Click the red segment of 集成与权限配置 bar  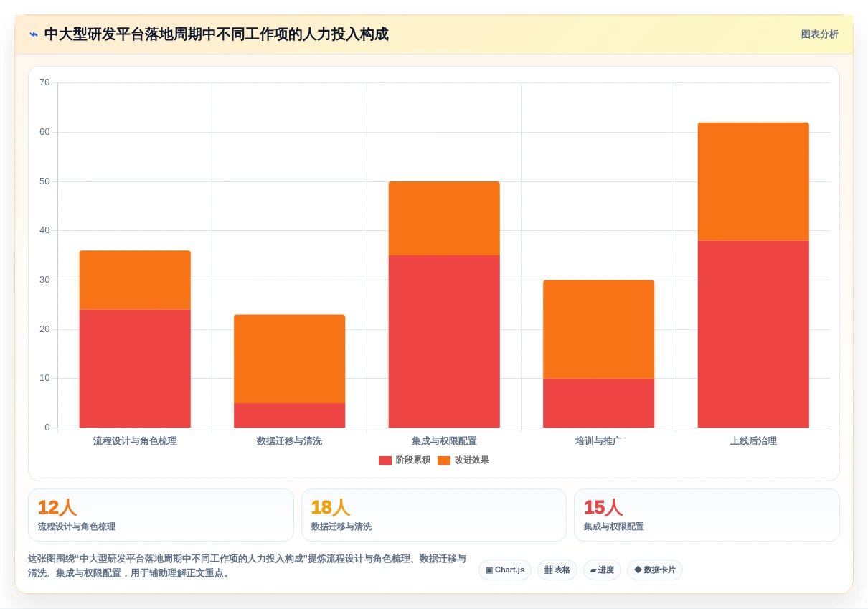(444, 341)
